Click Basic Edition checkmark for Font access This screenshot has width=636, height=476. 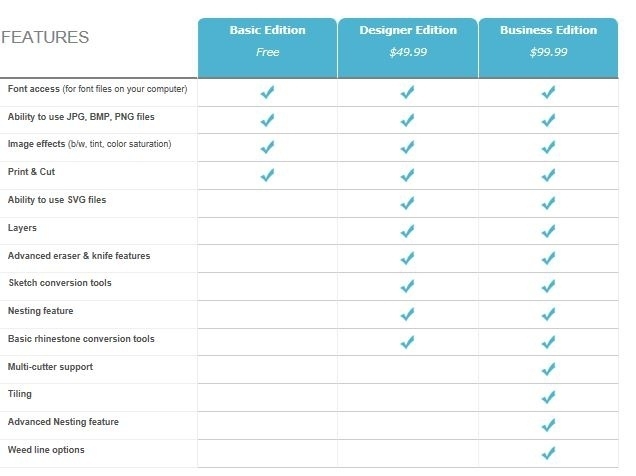pos(267,92)
